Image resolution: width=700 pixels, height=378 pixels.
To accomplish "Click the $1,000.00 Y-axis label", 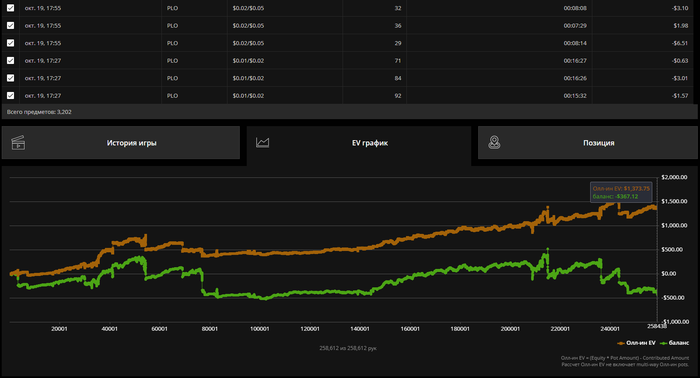I will click(x=674, y=225).
